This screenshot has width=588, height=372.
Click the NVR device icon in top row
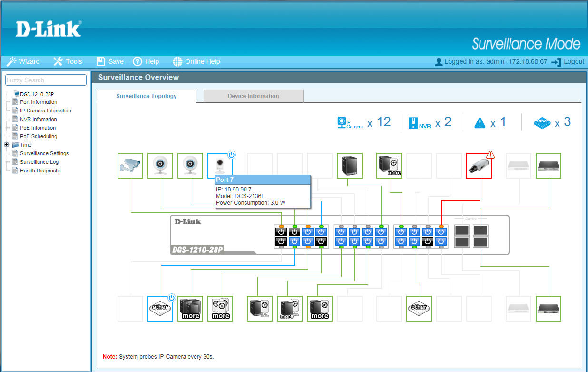(x=350, y=166)
